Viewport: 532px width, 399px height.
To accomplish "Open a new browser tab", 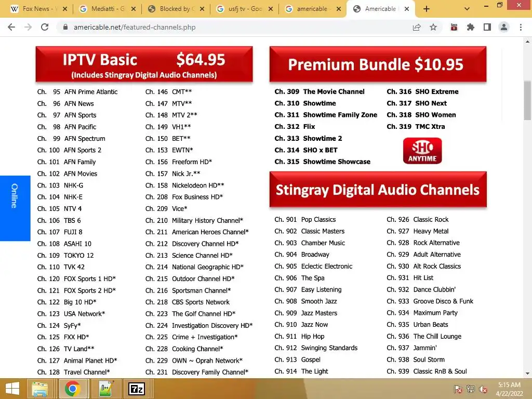I will pos(427,9).
